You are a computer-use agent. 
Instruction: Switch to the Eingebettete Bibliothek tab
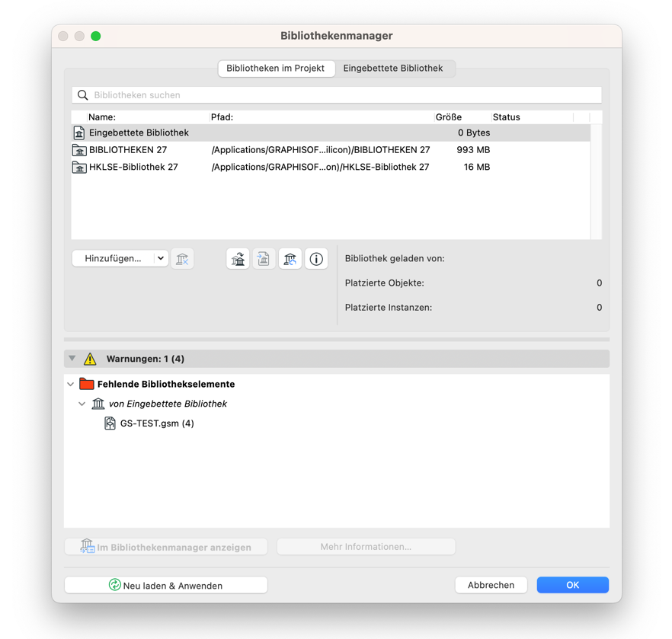point(395,68)
